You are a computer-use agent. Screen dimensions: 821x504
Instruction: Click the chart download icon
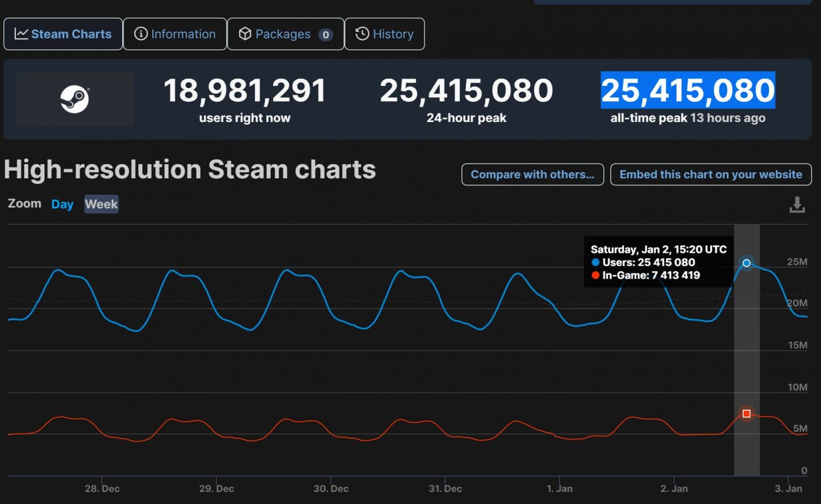797,205
